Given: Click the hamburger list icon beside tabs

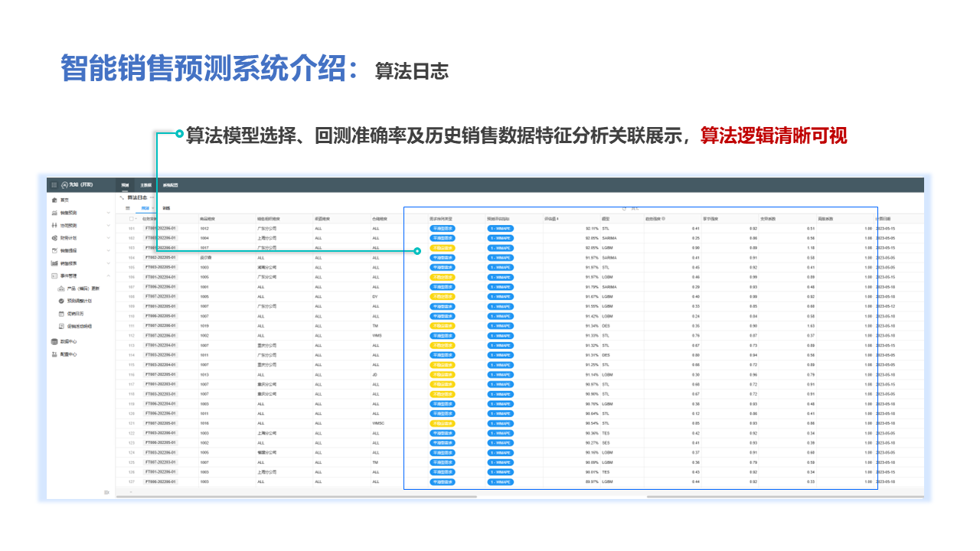Looking at the screenshot, I should point(128,208).
